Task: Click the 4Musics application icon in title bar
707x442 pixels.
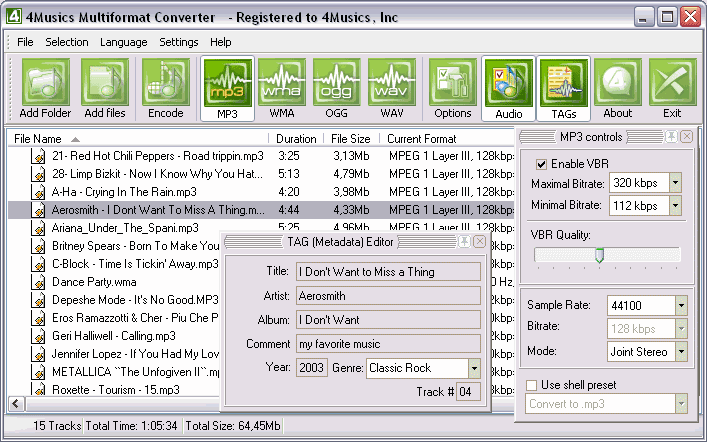Action: pos(14,17)
